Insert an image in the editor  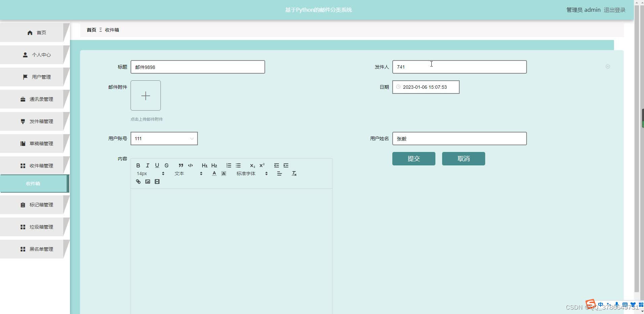click(147, 182)
